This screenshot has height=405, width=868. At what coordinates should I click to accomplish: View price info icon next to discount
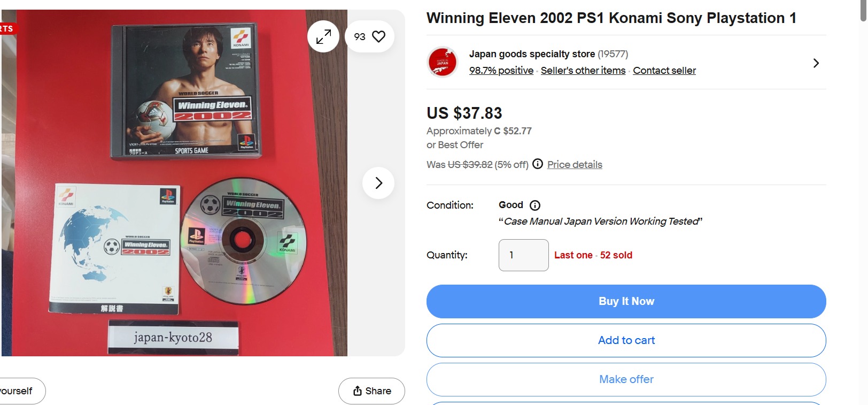click(538, 164)
